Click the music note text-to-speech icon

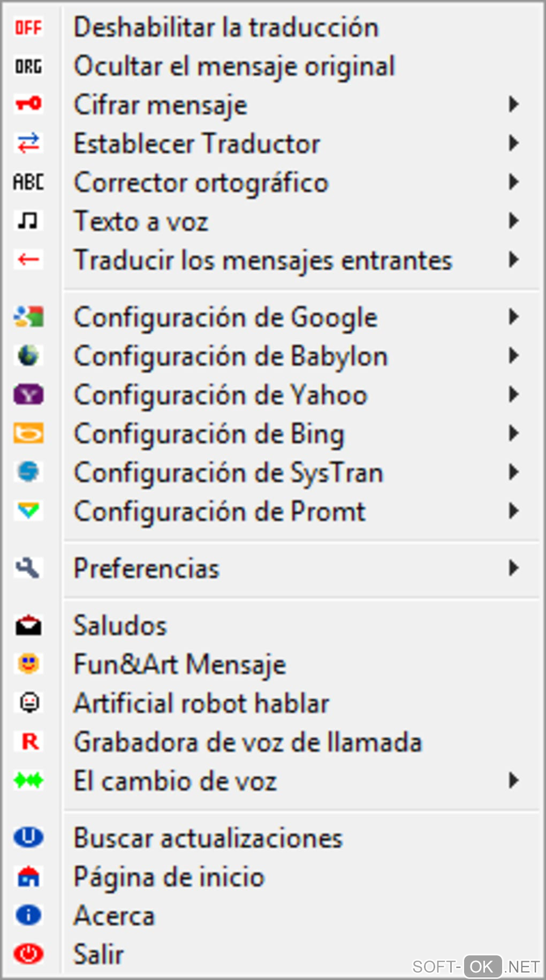coord(28,221)
